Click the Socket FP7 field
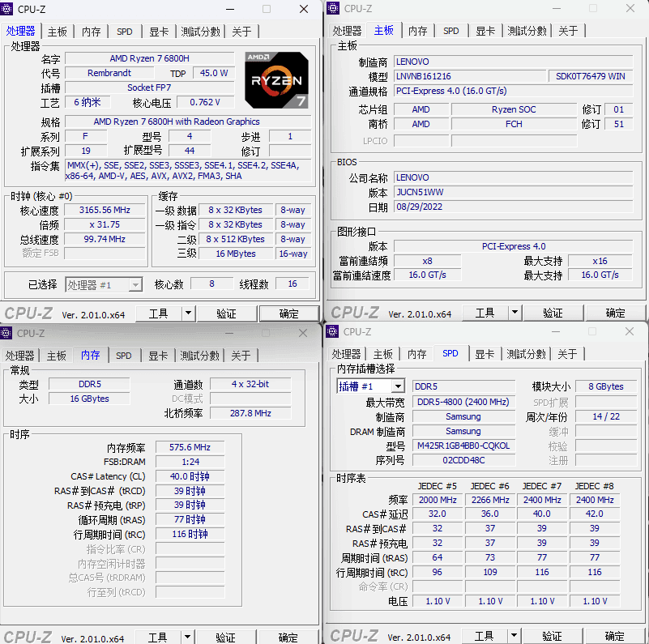 click(149, 87)
